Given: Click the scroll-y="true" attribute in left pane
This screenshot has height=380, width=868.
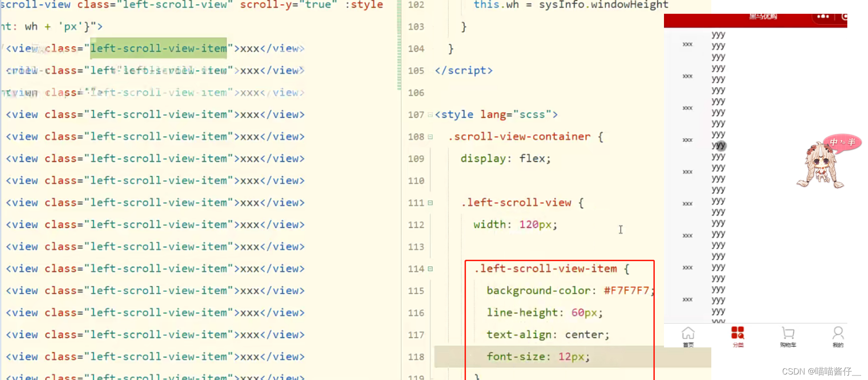Looking at the screenshot, I should 289,5.
